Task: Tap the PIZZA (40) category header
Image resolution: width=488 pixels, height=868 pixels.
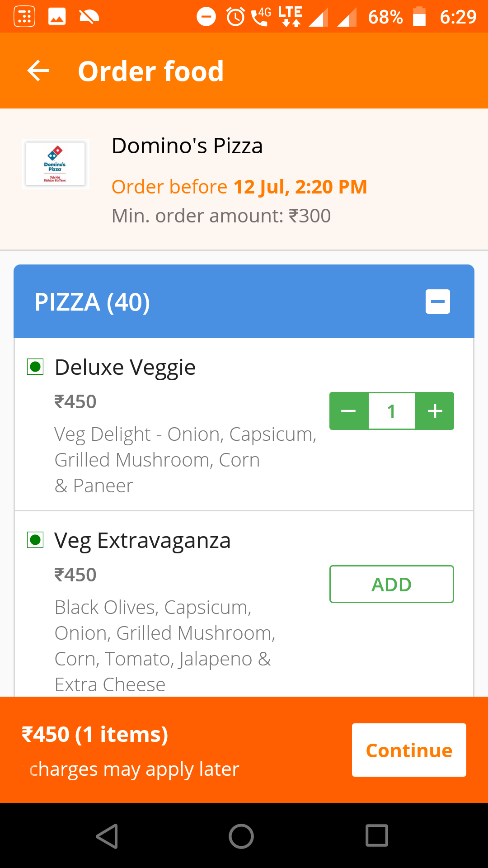Action: (x=93, y=302)
